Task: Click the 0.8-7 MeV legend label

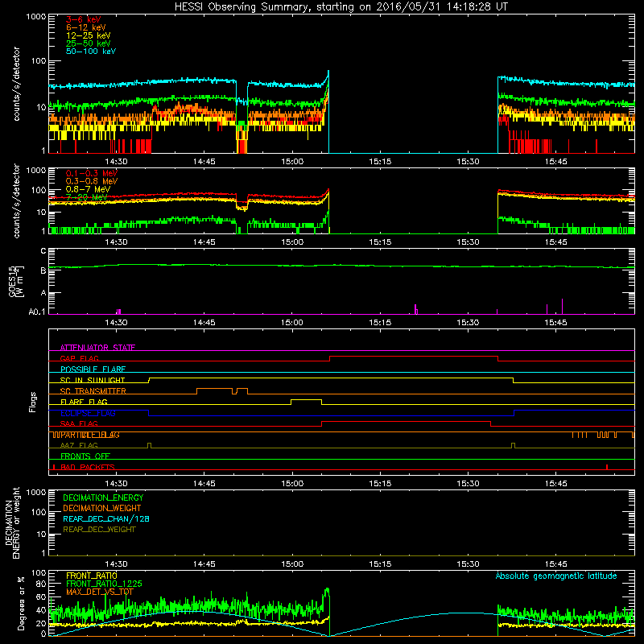Action: coord(89,189)
